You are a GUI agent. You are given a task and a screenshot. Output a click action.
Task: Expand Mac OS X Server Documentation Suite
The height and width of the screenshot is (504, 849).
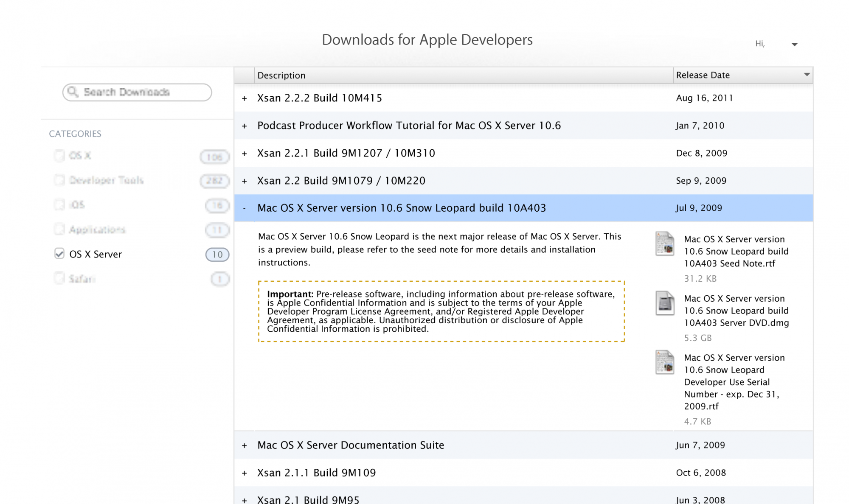(x=245, y=445)
